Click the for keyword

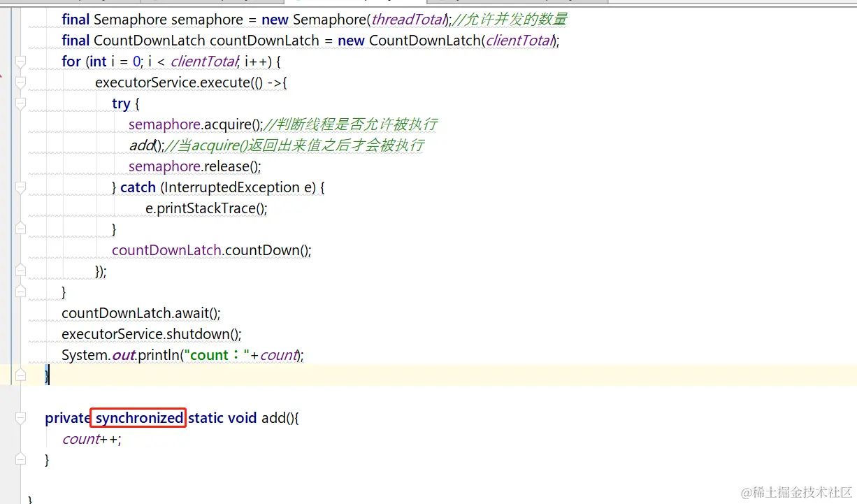[x=71, y=62]
